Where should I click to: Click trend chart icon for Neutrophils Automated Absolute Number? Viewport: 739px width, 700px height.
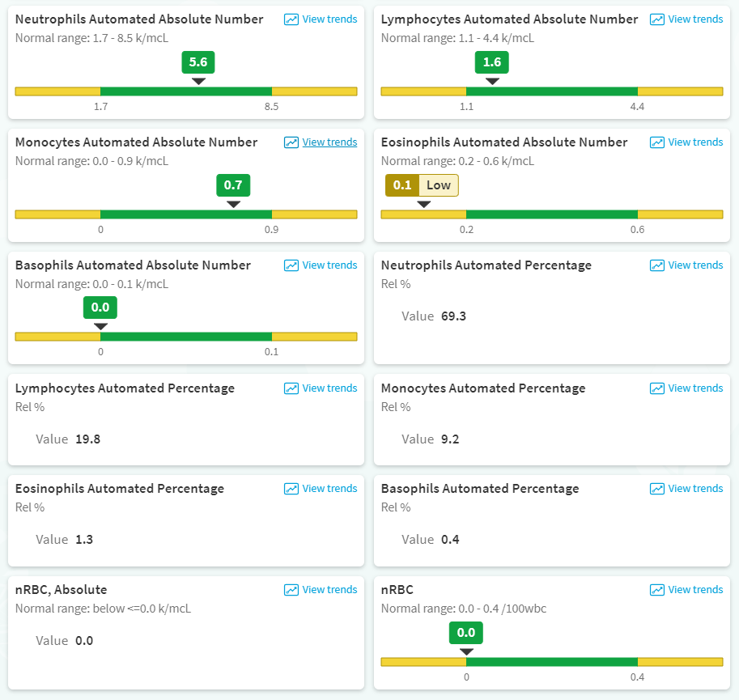[291, 19]
